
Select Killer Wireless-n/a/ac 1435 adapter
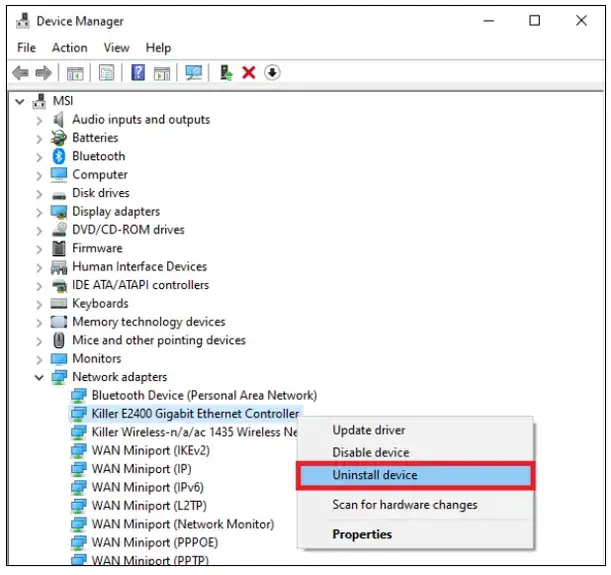[194, 432]
